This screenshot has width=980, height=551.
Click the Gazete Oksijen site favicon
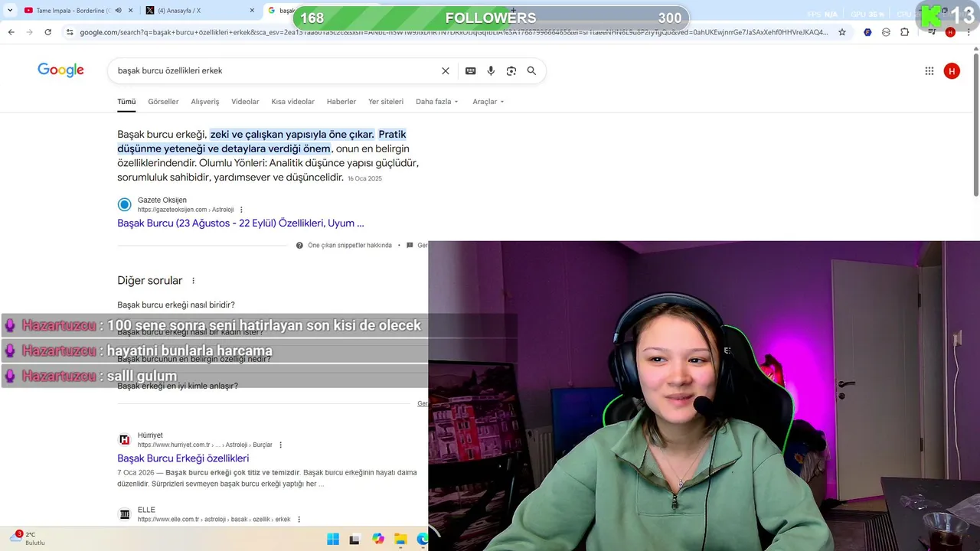(x=125, y=204)
